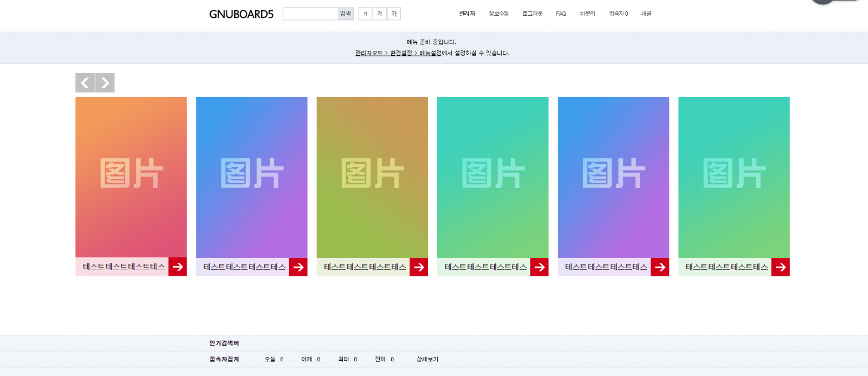Click the next slide right chevron

tap(105, 83)
